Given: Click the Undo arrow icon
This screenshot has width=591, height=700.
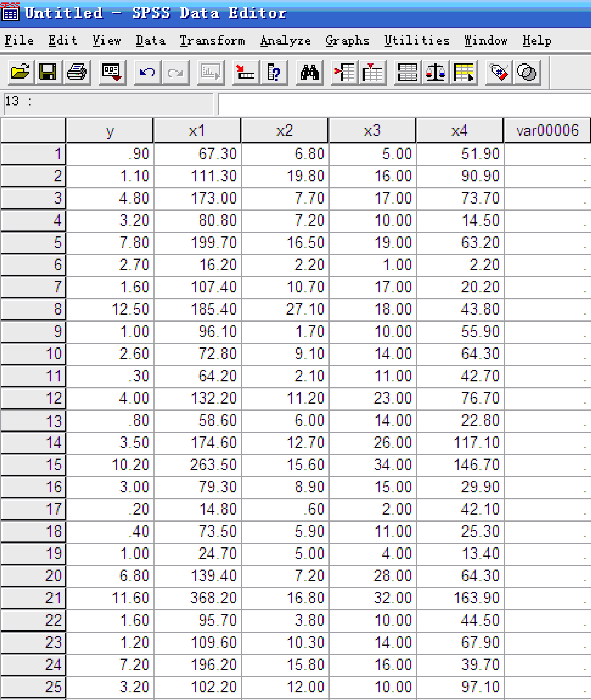Looking at the screenshot, I should (x=147, y=72).
